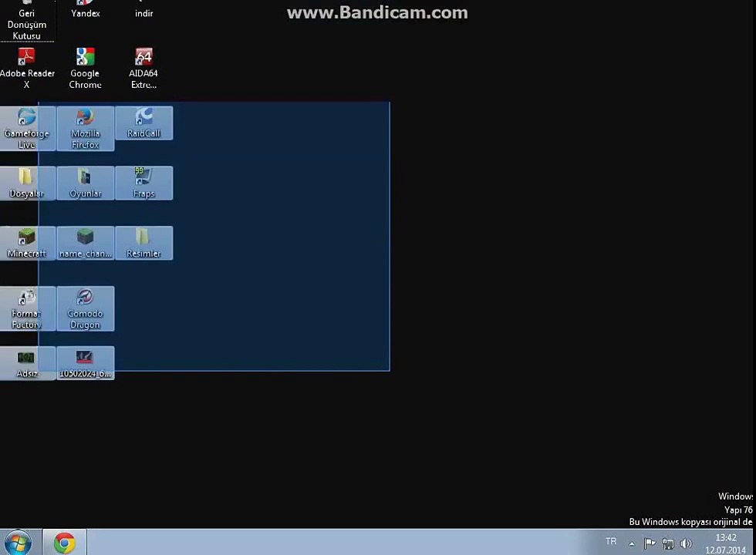Select the Yandex desktop shortcut
The height and width of the screenshot is (555, 756).
[86, 9]
